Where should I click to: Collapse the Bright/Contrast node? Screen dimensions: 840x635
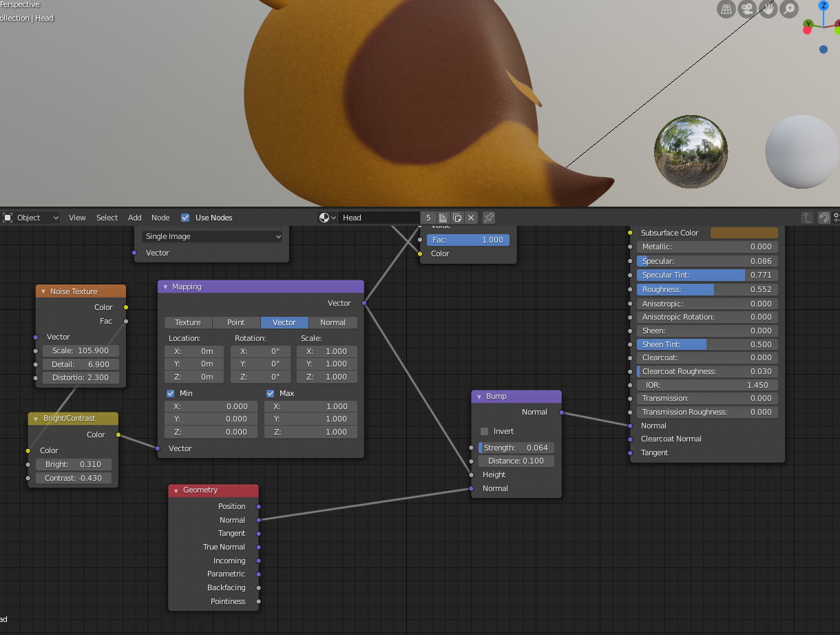(36, 418)
